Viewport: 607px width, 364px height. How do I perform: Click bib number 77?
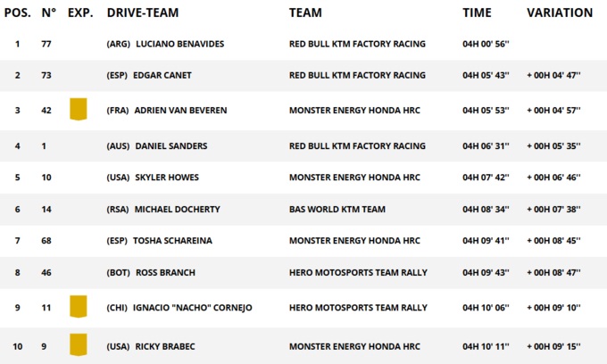(46, 44)
